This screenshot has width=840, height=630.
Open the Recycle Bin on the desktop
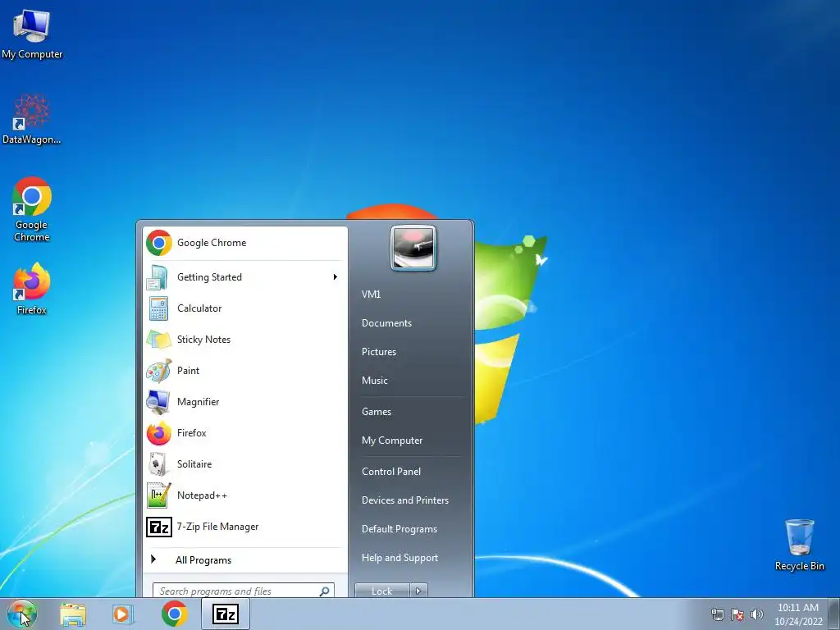pyautogui.click(x=799, y=545)
